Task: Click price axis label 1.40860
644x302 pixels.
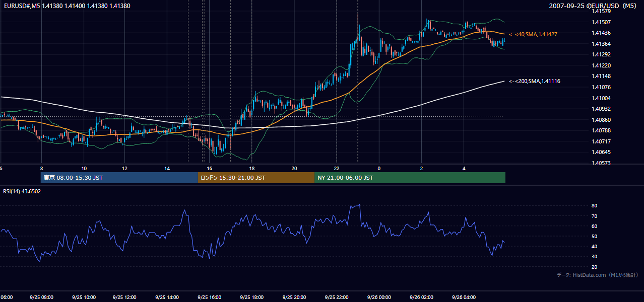Action: (600, 120)
